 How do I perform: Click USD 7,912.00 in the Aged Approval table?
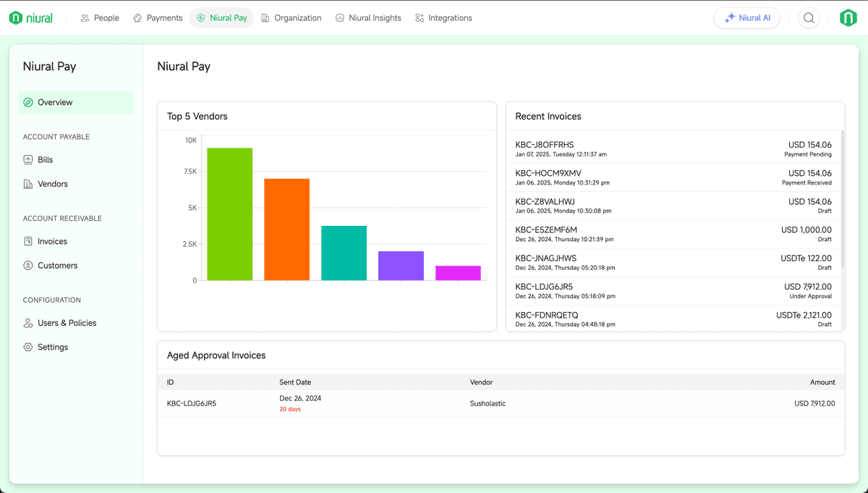(814, 404)
